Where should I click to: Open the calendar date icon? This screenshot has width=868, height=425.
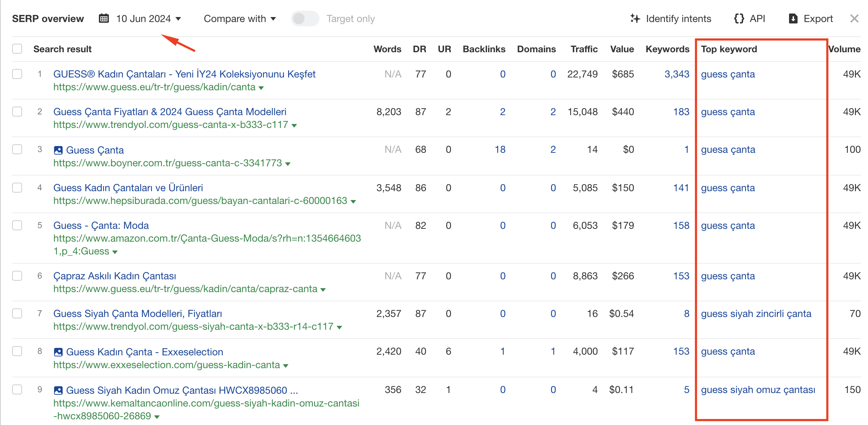[104, 18]
